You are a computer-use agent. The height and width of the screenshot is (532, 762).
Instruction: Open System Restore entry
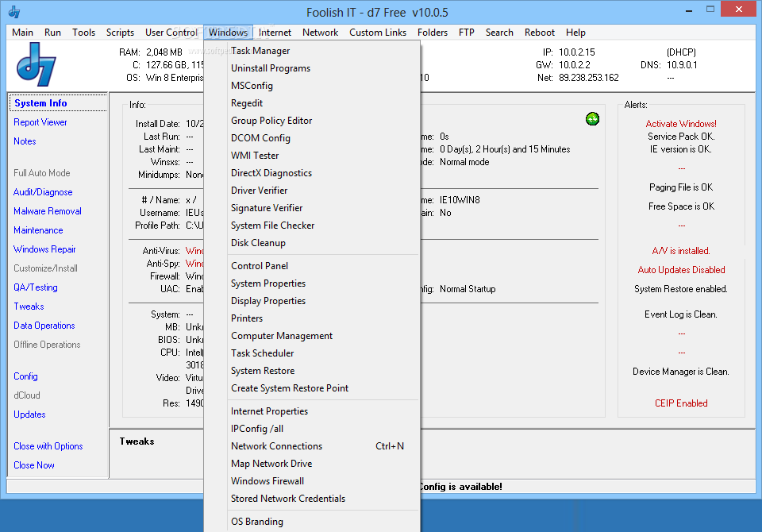click(x=312, y=371)
